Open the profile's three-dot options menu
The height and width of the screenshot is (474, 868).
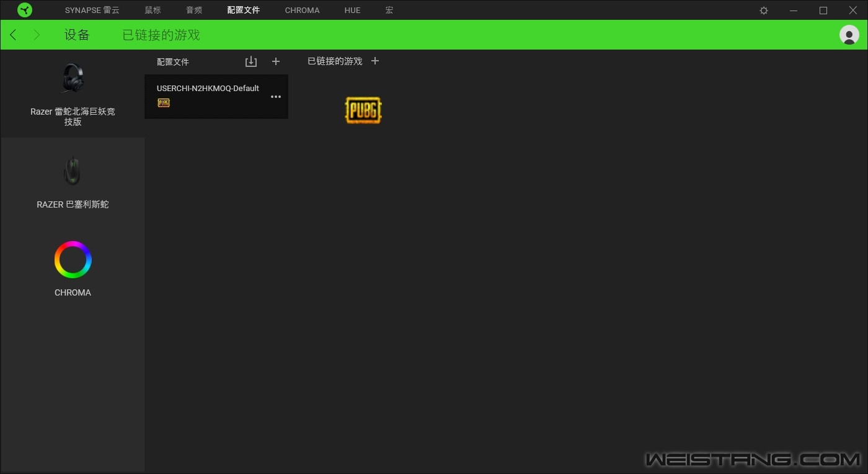276,97
